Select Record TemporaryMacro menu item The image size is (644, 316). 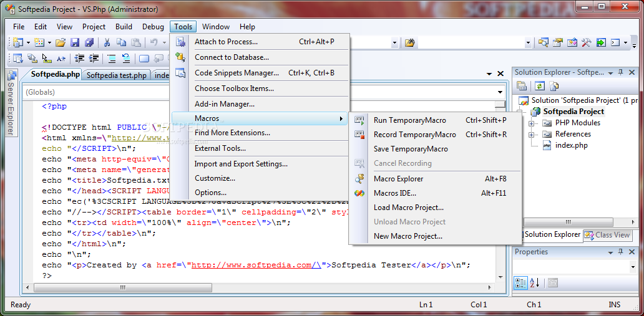pyautogui.click(x=436, y=135)
